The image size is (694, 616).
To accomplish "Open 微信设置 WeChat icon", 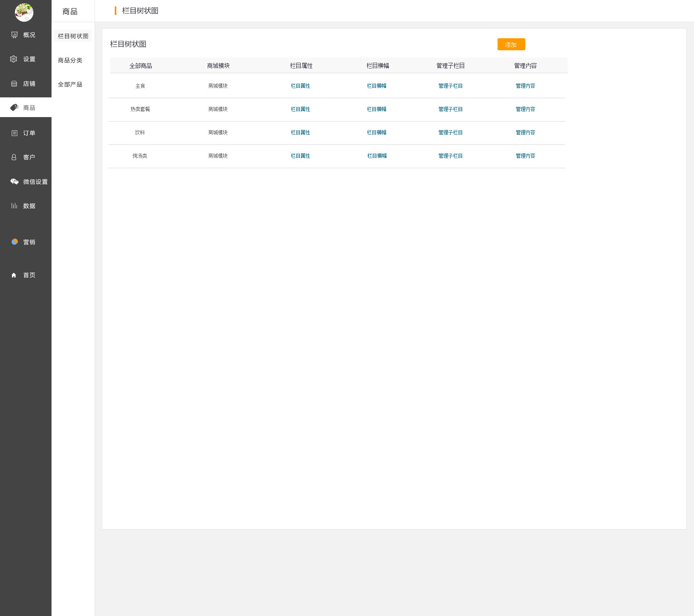I will pos(14,182).
